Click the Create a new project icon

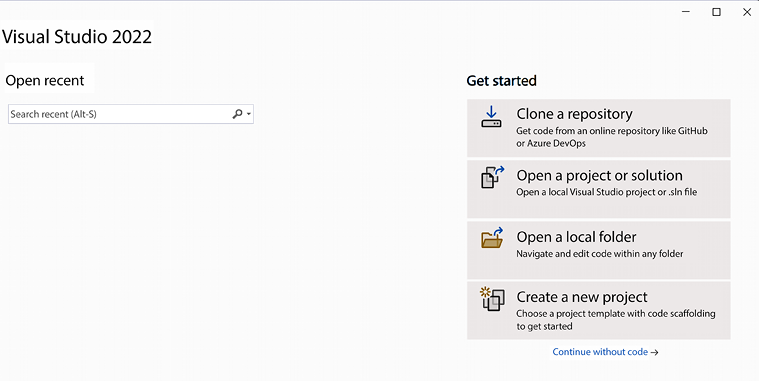(x=492, y=299)
